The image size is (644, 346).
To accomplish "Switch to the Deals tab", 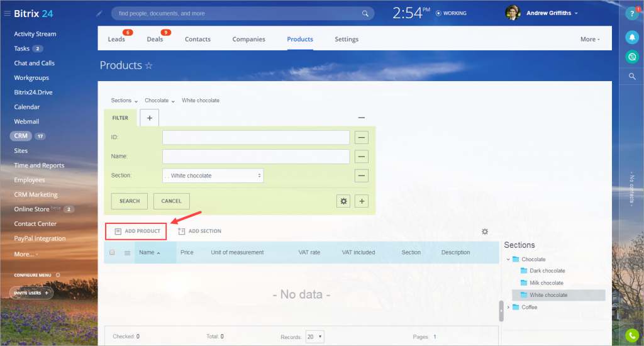I will (x=155, y=39).
